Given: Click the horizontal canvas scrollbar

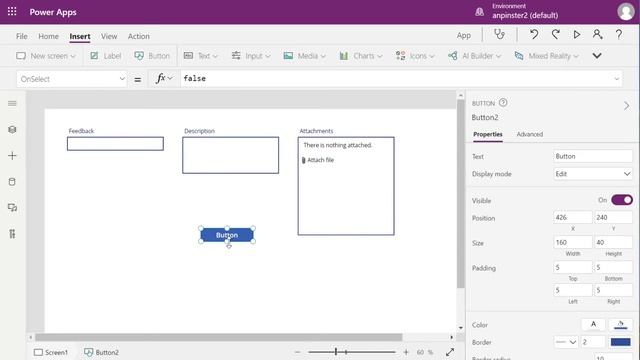Looking at the screenshot, I should (219, 337).
